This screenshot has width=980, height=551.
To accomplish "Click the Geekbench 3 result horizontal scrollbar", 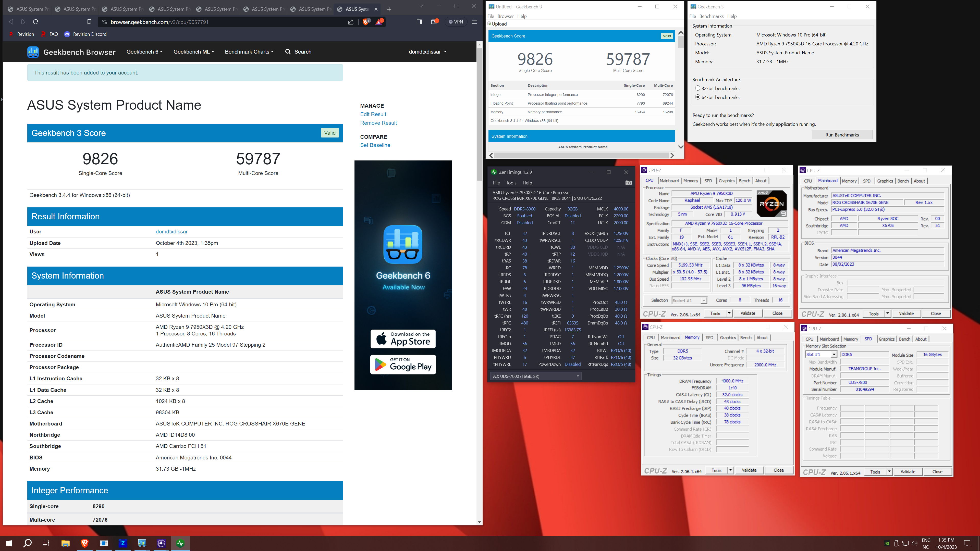I will [581, 155].
